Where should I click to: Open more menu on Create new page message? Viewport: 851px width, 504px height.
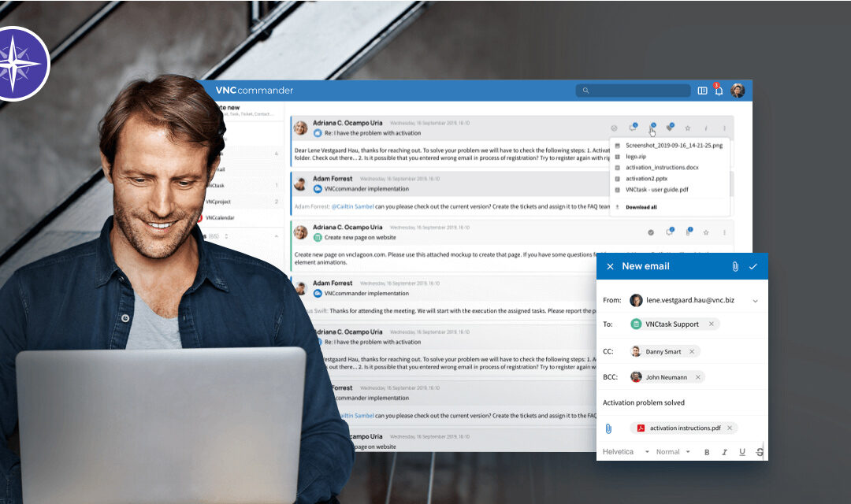(x=724, y=233)
